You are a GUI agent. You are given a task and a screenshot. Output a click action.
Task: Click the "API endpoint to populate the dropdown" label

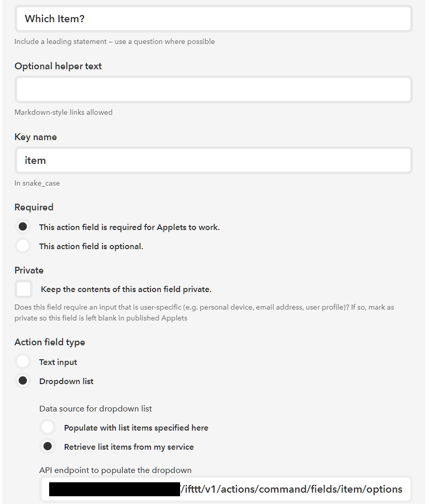pyautogui.click(x=115, y=470)
